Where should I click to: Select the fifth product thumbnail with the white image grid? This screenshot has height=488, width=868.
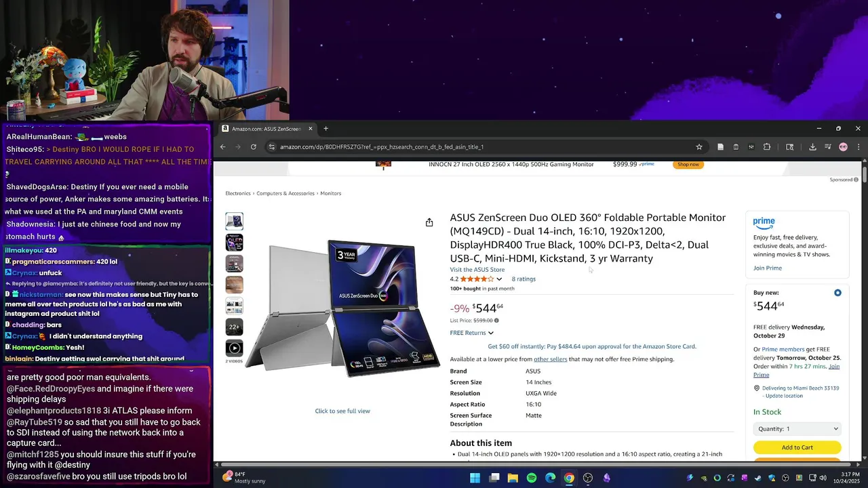click(234, 306)
